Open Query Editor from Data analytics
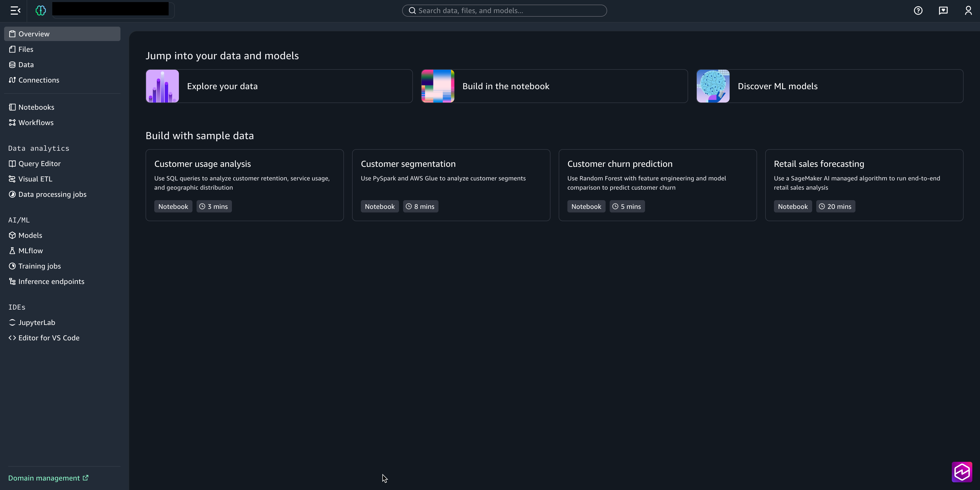The width and height of the screenshot is (980, 490). [x=39, y=164]
